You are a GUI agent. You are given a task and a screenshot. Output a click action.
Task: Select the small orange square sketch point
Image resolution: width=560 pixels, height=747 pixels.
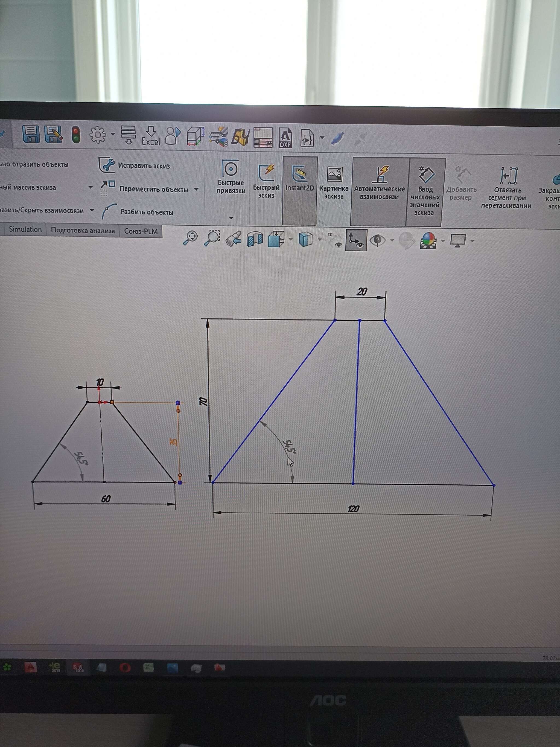pyautogui.click(x=112, y=402)
